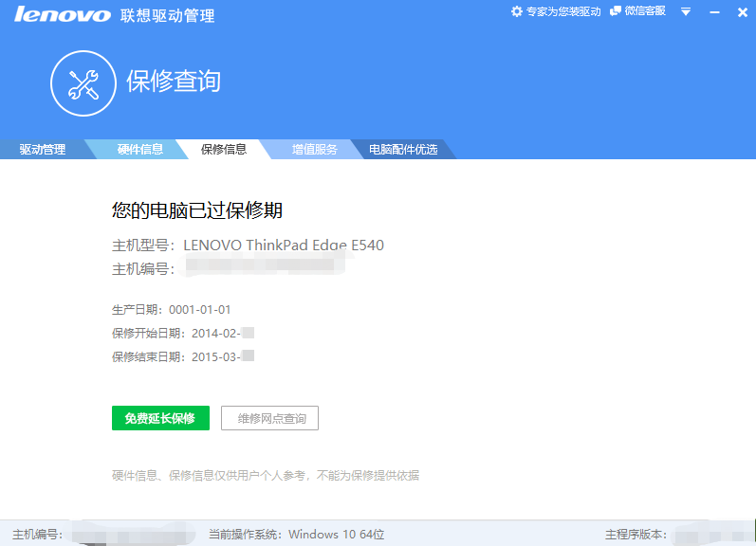Click the green 免费延长保修 button
The image size is (756, 546).
[x=160, y=418]
